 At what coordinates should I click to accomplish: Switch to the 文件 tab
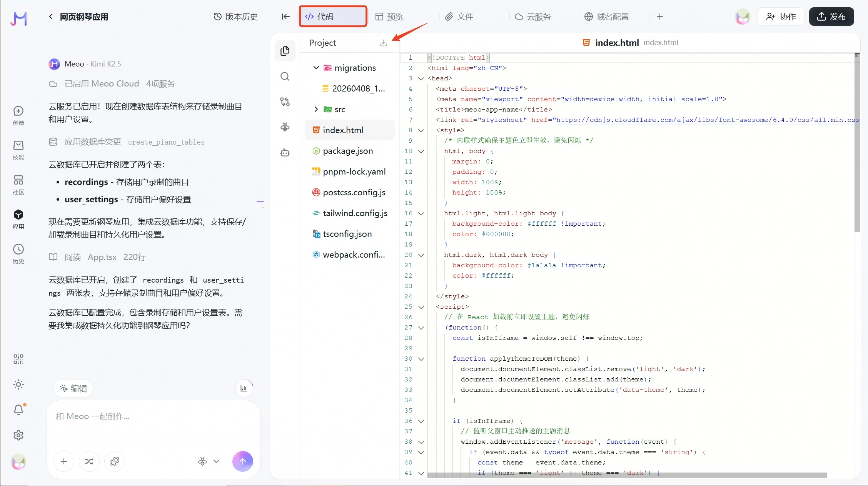(459, 17)
